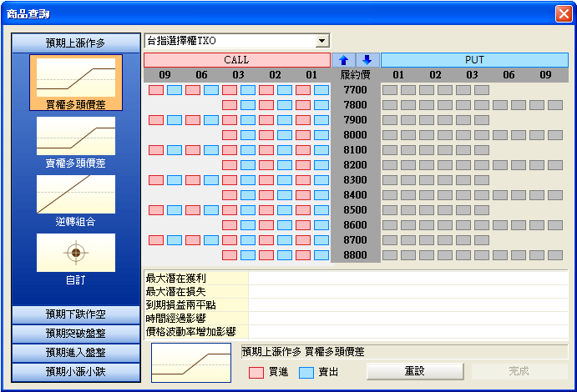
Task: Click the blue up arrow above strike prices
Action: [343, 60]
